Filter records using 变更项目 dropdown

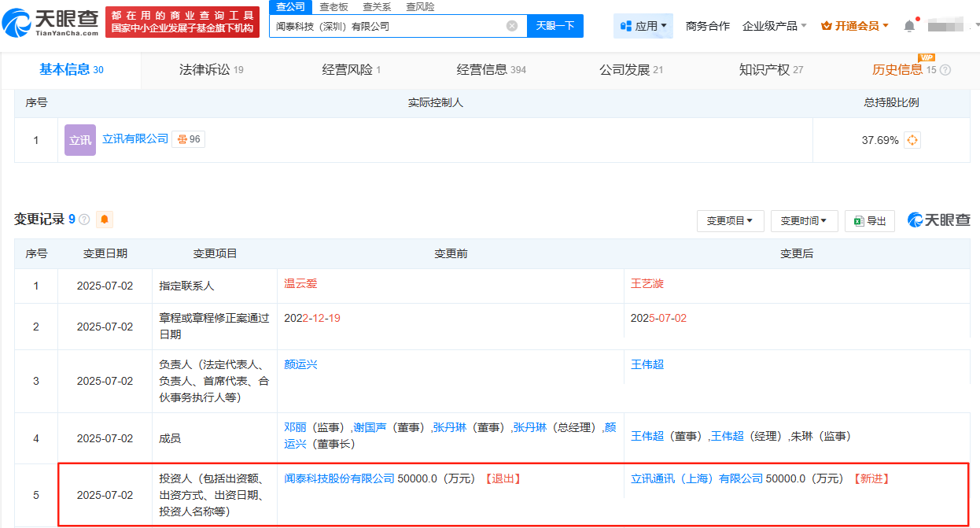730,221
